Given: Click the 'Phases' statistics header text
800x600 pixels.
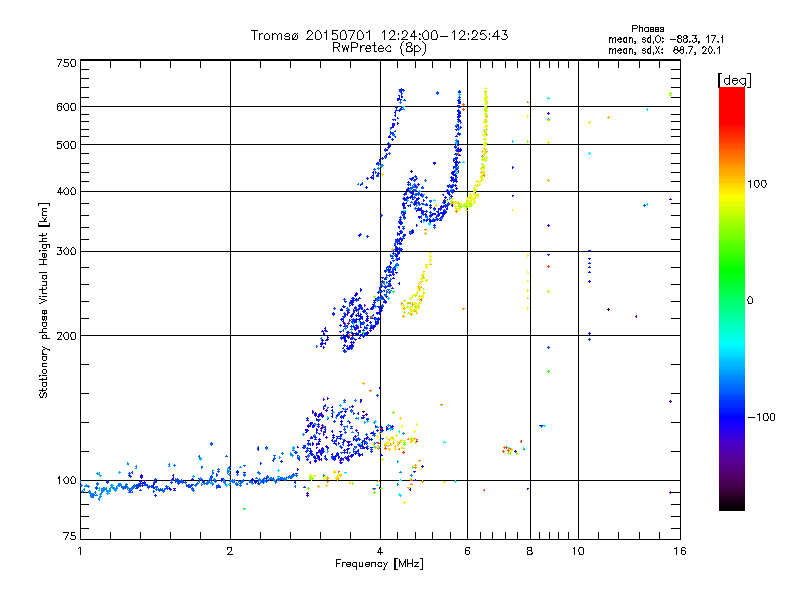Looking at the screenshot, I should (647, 29).
